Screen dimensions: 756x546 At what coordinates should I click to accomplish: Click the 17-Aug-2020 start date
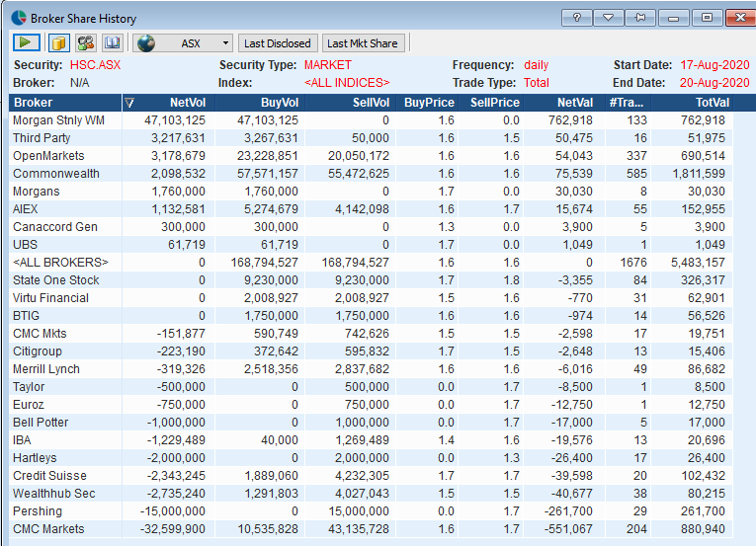tap(714, 65)
